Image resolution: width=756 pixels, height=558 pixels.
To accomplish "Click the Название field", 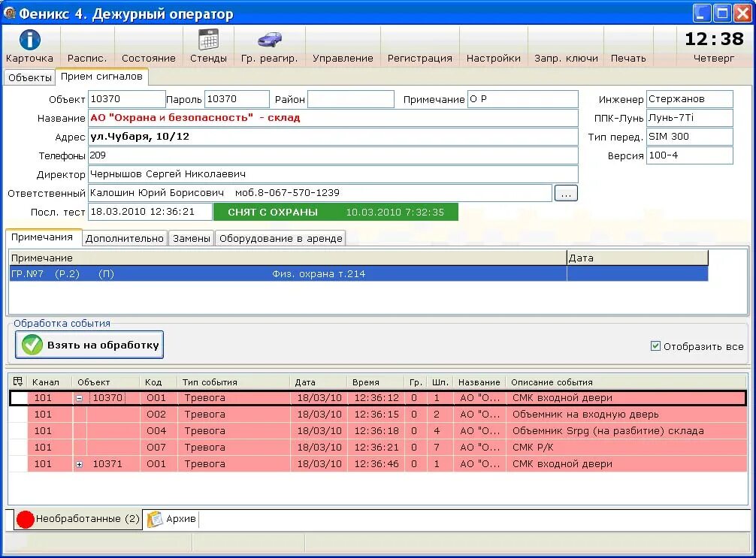I will point(333,118).
